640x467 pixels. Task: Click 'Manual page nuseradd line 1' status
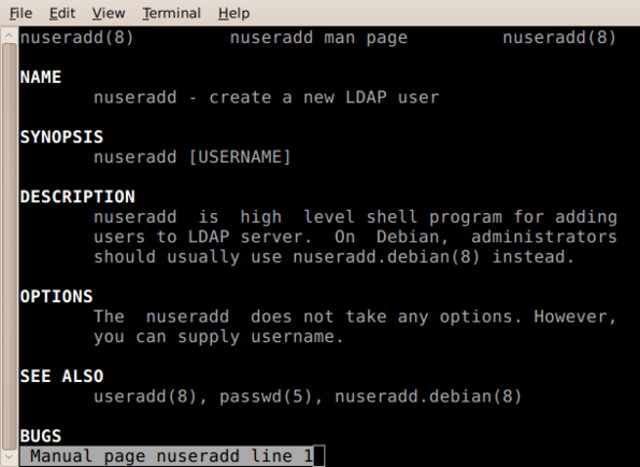pos(167,456)
